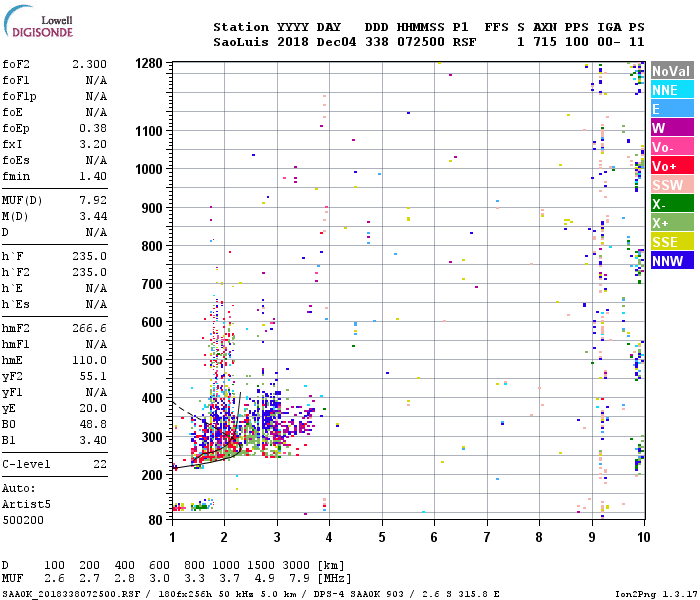700x600 pixels.
Task: Click the E-layer echo cluster near 100 km
Action: [192, 505]
